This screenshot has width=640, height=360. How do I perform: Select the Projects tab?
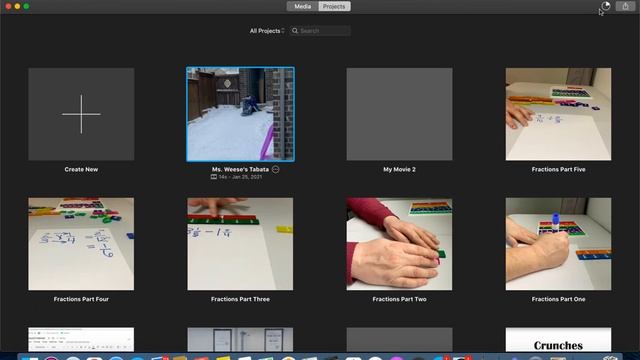[x=334, y=7]
